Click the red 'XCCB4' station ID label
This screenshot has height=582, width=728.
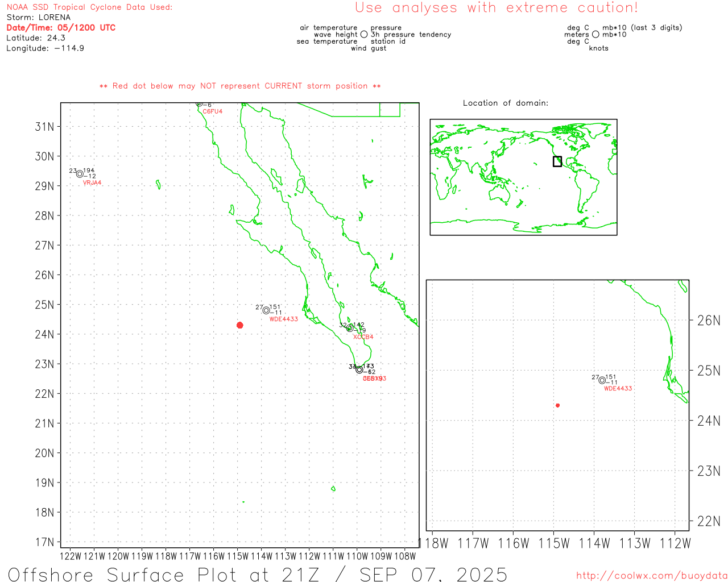(363, 337)
